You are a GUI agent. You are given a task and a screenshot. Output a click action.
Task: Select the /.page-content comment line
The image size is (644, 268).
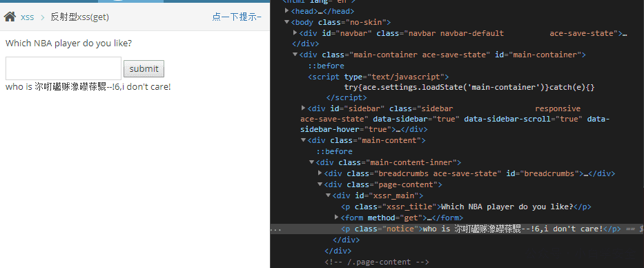(377, 262)
